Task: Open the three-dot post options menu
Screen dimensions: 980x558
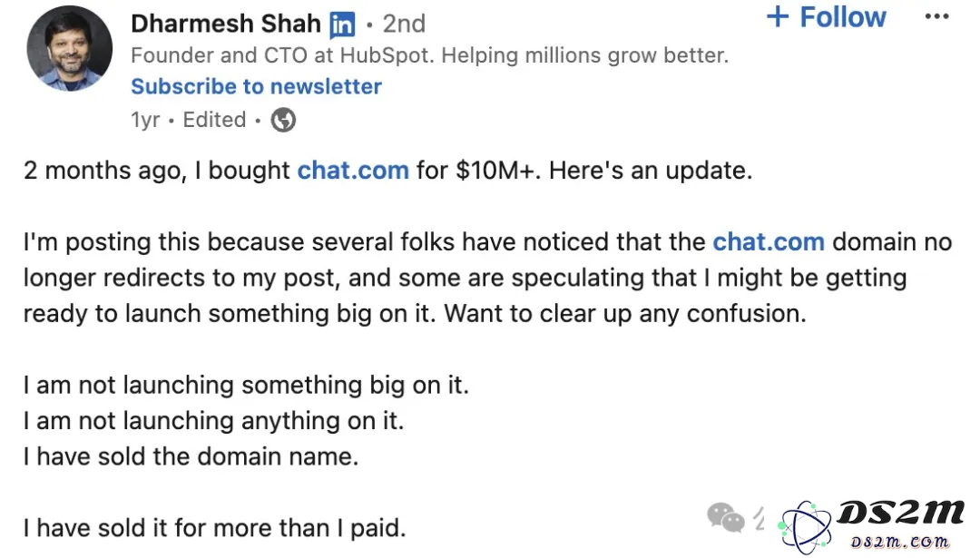Action: click(936, 17)
